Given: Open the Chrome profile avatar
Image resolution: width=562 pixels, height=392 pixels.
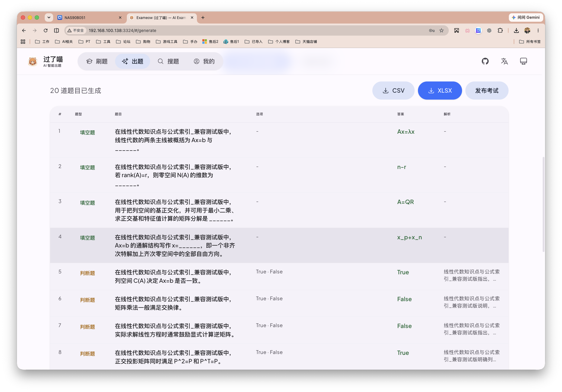Looking at the screenshot, I should (527, 30).
